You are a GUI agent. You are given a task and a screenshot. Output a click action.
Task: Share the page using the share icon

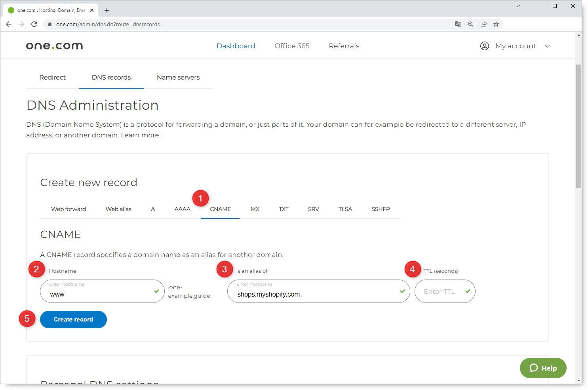pyautogui.click(x=483, y=24)
